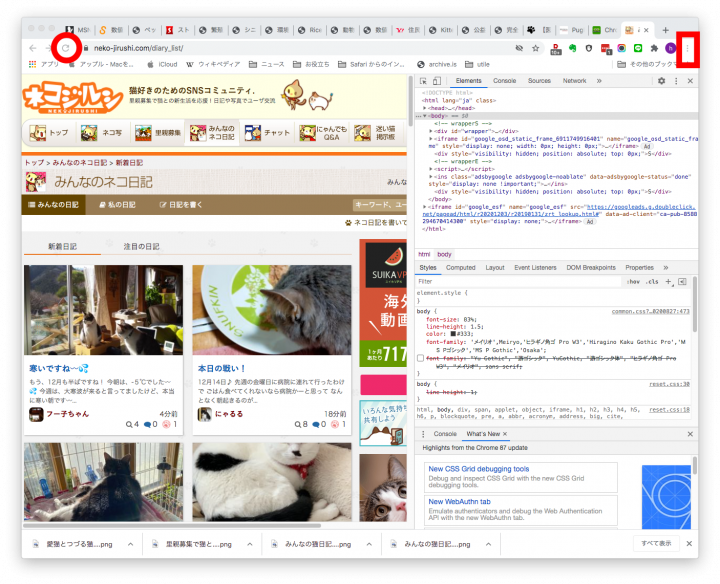The height and width of the screenshot is (584, 720).
Task: Click the ネコジルシ site logo
Action: click(x=73, y=98)
